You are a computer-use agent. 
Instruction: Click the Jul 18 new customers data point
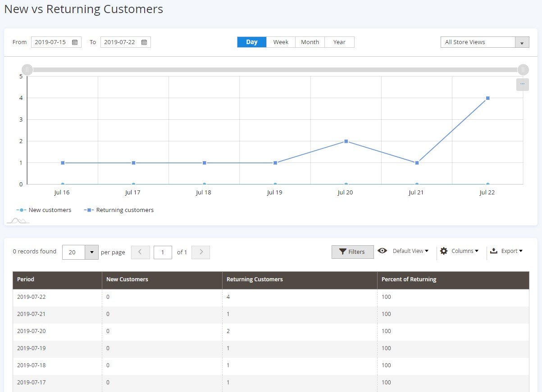click(205, 184)
